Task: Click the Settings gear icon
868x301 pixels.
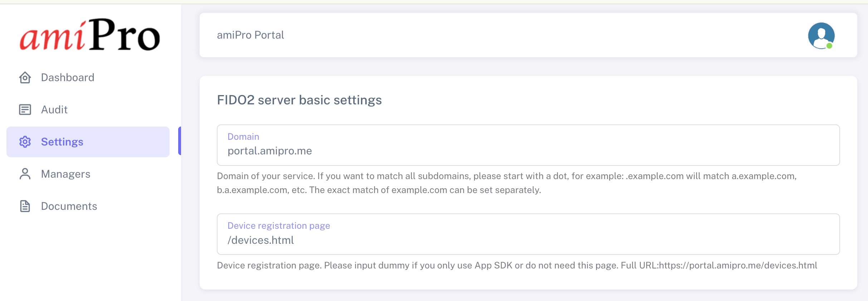Action: [x=25, y=142]
